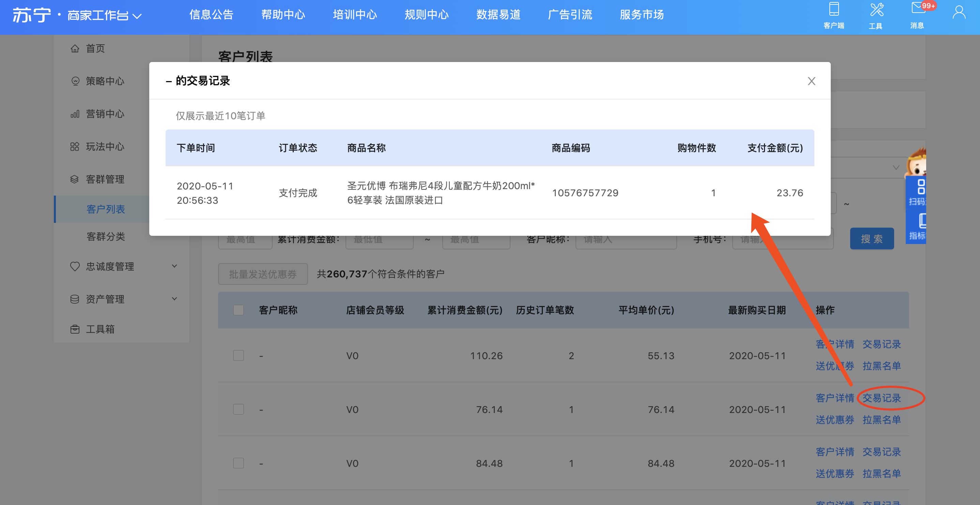Click 交易记录 link in the 76.14 row
Viewport: 980px width, 505px height.
point(882,398)
